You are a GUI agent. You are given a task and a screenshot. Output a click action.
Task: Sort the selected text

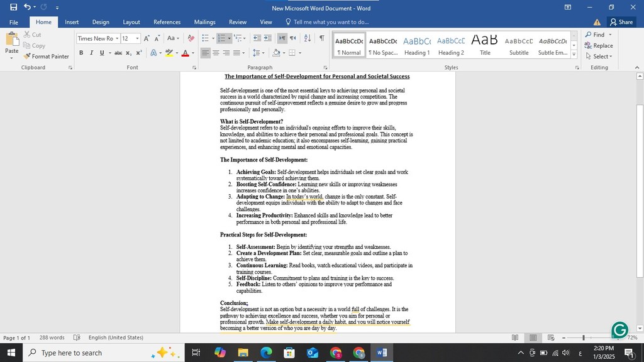pos(307,38)
